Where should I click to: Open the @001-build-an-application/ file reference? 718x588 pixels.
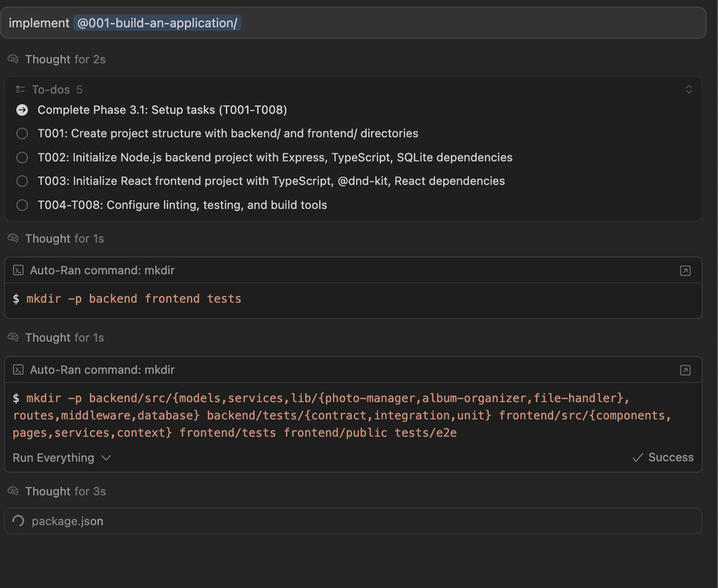pyautogui.click(x=157, y=22)
